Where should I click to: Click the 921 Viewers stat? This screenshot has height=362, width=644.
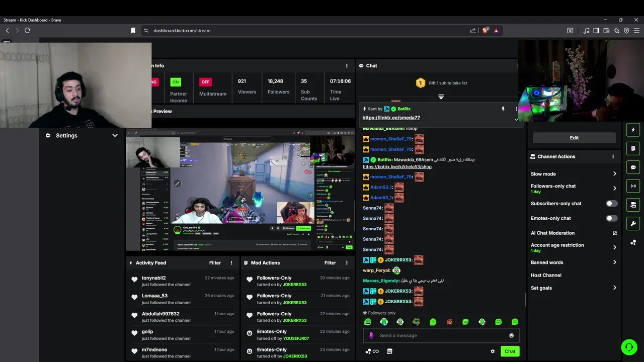pyautogui.click(x=247, y=86)
